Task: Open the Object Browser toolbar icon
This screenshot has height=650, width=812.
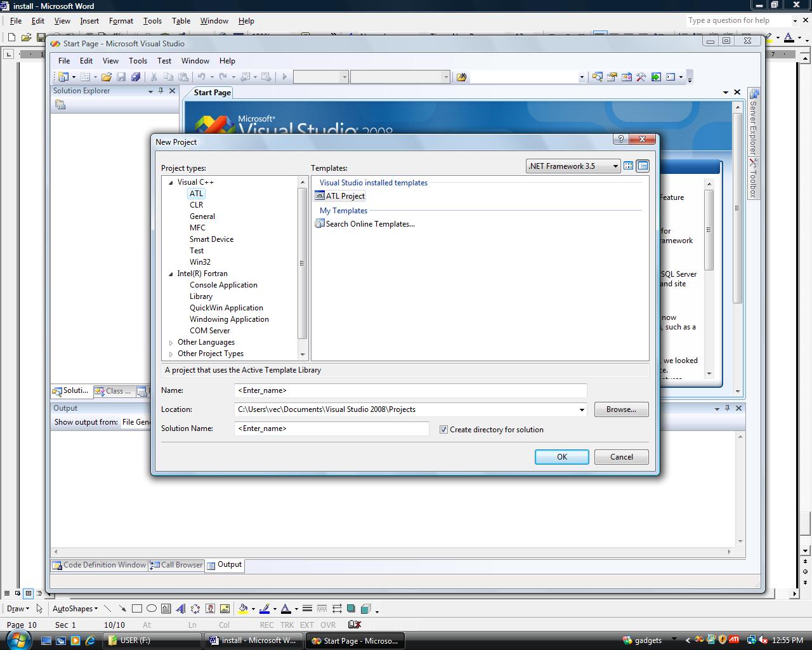Action: [627, 77]
